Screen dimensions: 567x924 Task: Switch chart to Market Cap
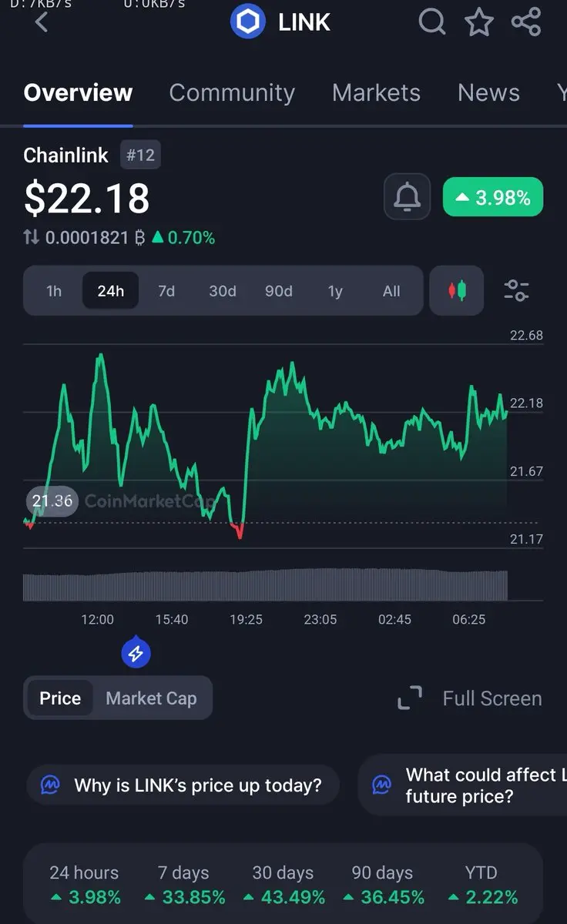(x=151, y=698)
